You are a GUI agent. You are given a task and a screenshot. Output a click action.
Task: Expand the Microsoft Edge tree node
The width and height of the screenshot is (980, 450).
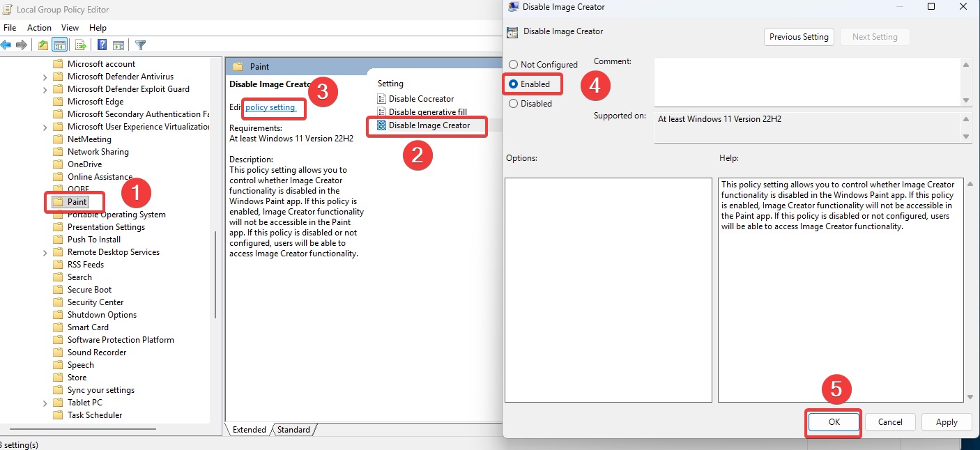45,101
